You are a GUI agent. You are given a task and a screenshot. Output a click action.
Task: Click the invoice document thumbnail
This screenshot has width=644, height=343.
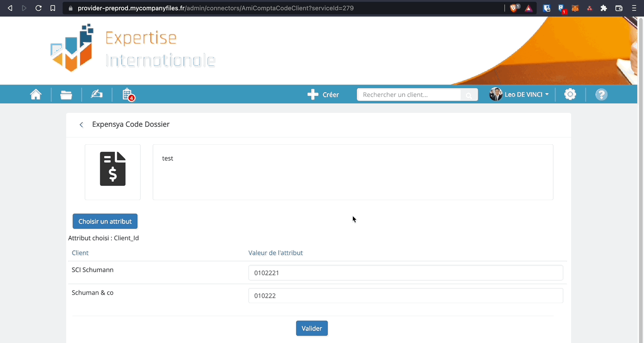pyautogui.click(x=113, y=172)
